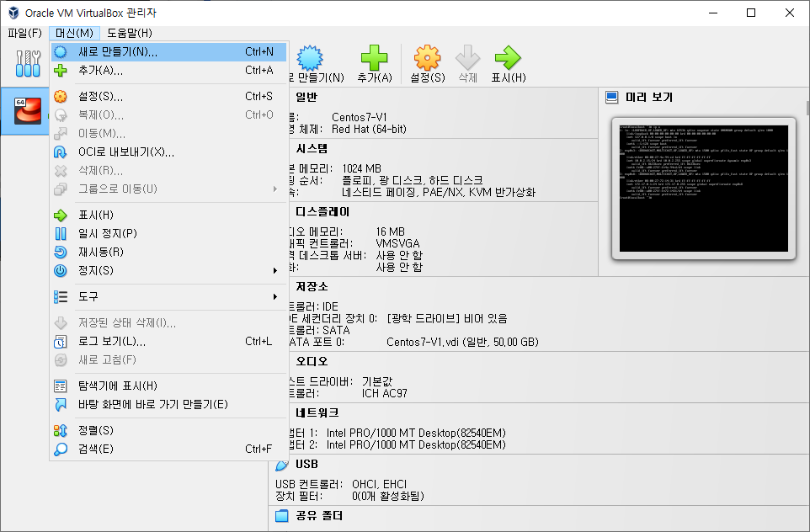Viewport: 810px width, 532px height.
Task: Click the USB section icon
Action: pyautogui.click(x=281, y=465)
